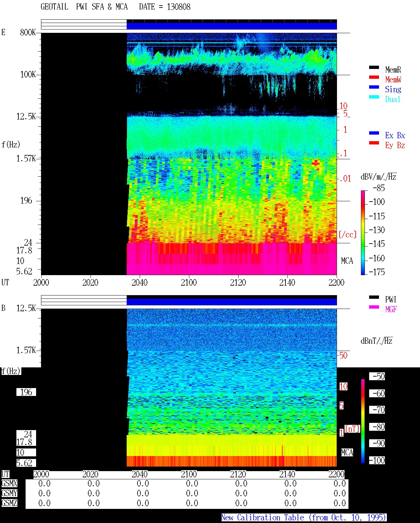Image resolution: width=420 pixels, height=523 pixels.
Task: Click the blue Sing legend swatch
Action: point(374,87)
